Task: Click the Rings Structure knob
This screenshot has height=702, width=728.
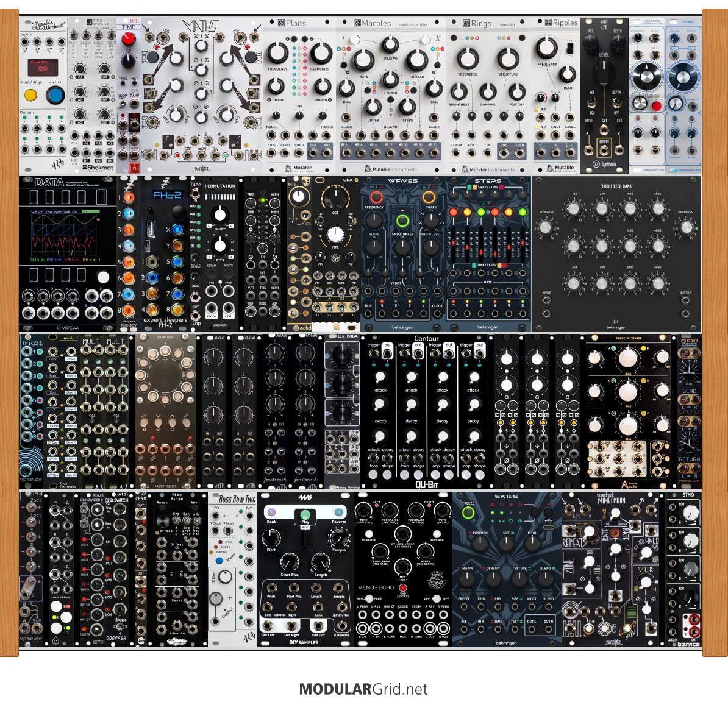Action: click(508, 59)
